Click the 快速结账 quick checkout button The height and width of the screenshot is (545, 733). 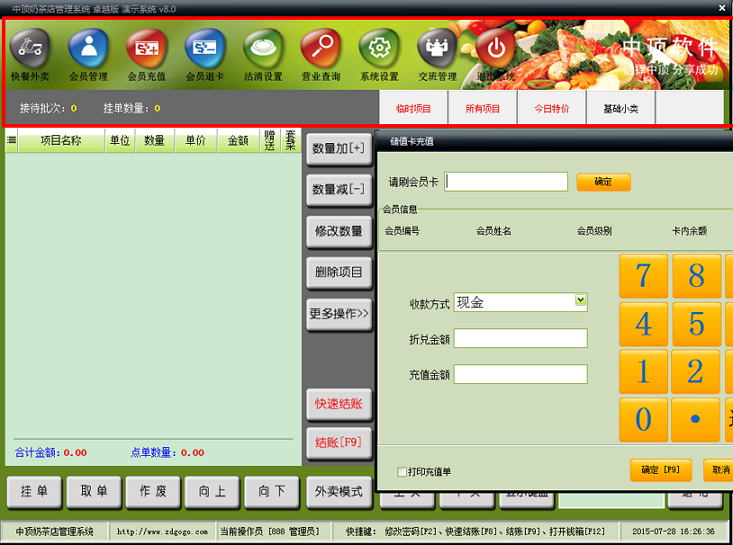point(338,405)
